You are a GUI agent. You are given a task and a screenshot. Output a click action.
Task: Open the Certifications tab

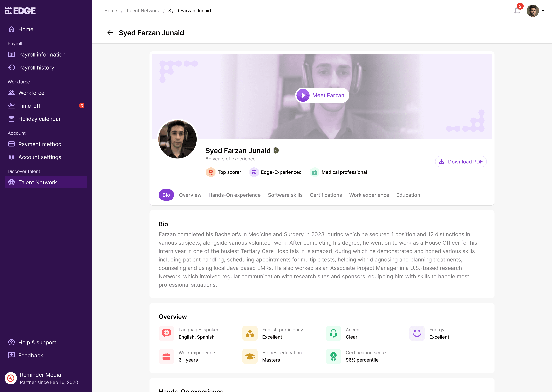click(326, 195)
